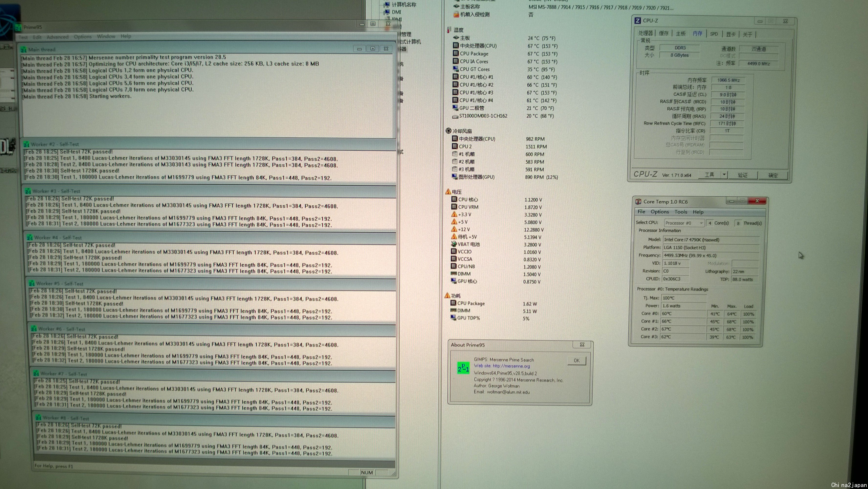Click the Frequency 4499.53MHz field in Core Temp
The width and height of the screenshot is (868, 489).
coord(711,256)
